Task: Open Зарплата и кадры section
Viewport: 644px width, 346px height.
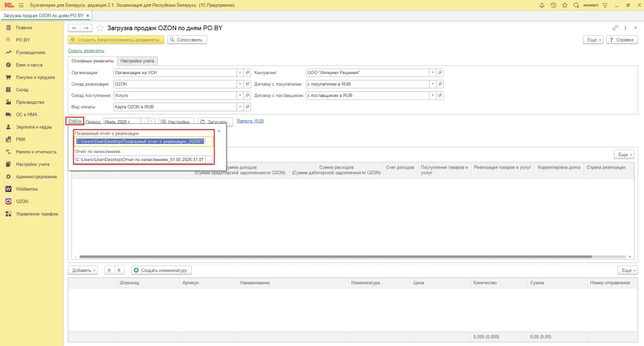Action: point(34,127)
